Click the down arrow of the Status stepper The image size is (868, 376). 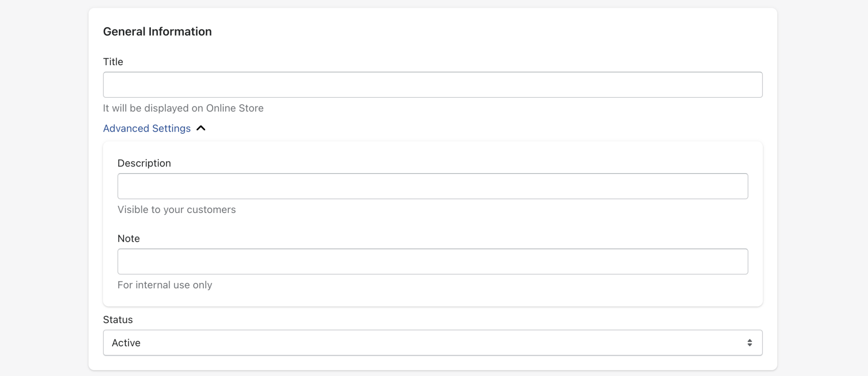[749, 345]
